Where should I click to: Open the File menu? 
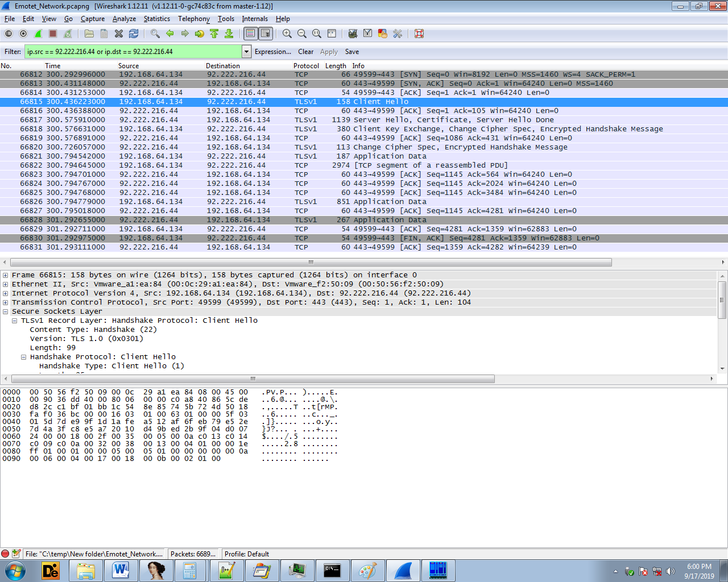click(x=10, y=19)
